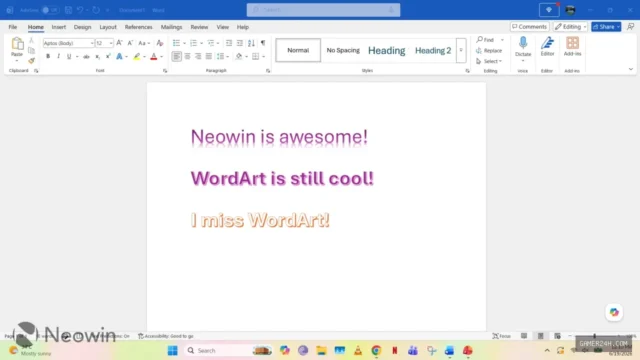
Task: Switch to the Design tab
Action: 82,27
